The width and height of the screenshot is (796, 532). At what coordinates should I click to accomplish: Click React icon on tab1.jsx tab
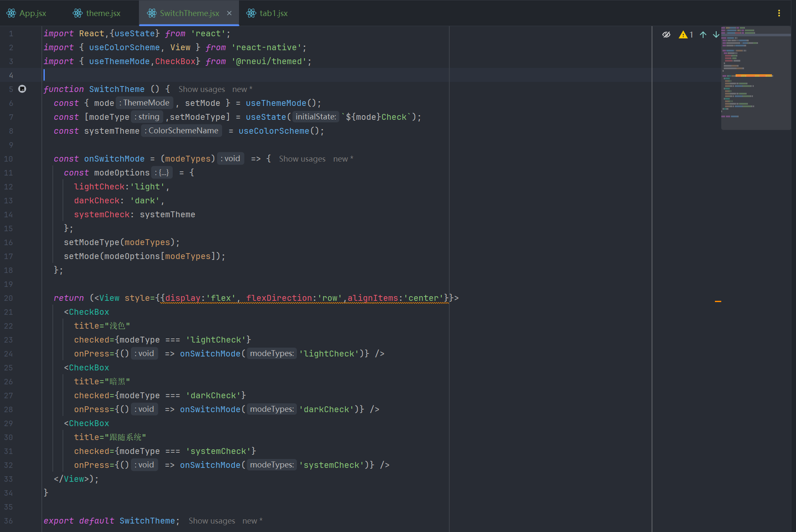pos(251,13)
